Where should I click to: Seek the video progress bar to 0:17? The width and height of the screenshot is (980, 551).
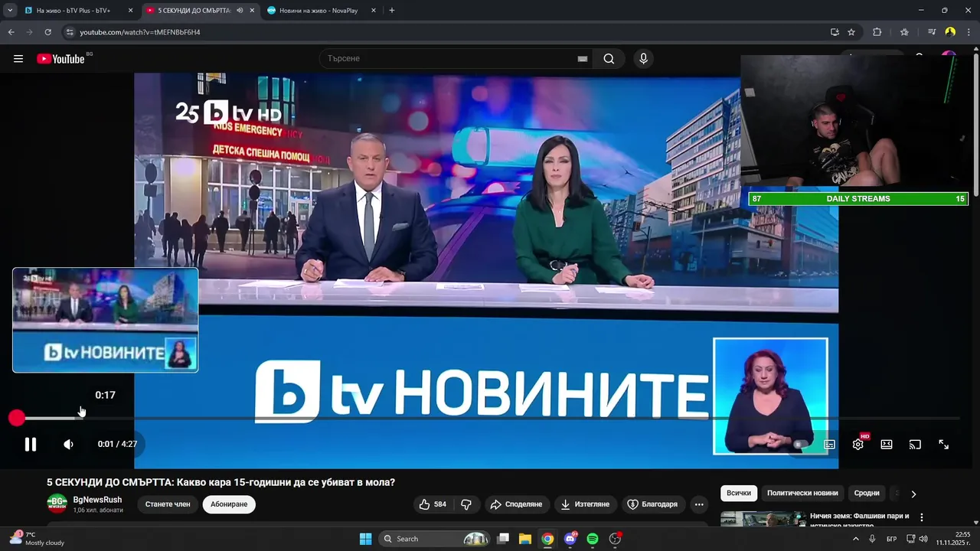click(80, 418)
